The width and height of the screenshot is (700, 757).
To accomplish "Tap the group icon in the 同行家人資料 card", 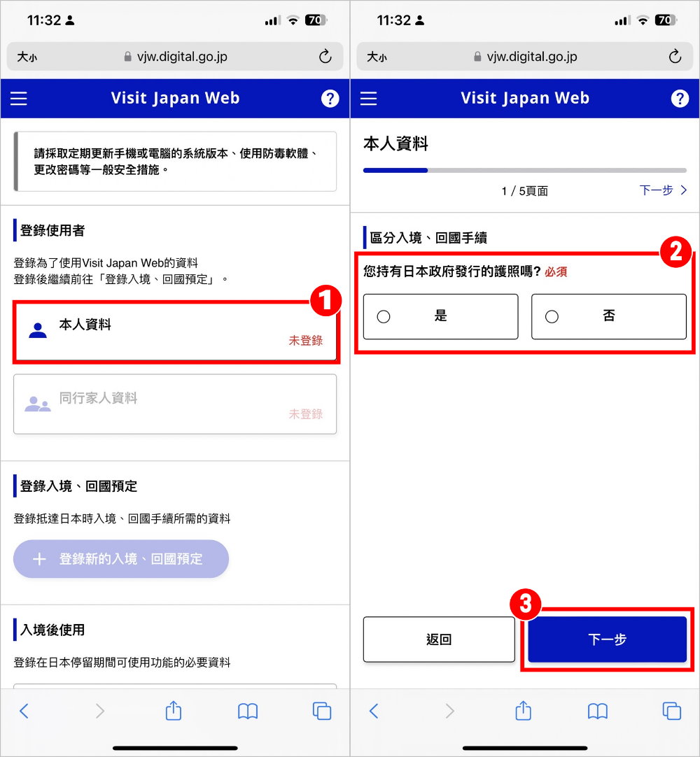I will [38, 404].
